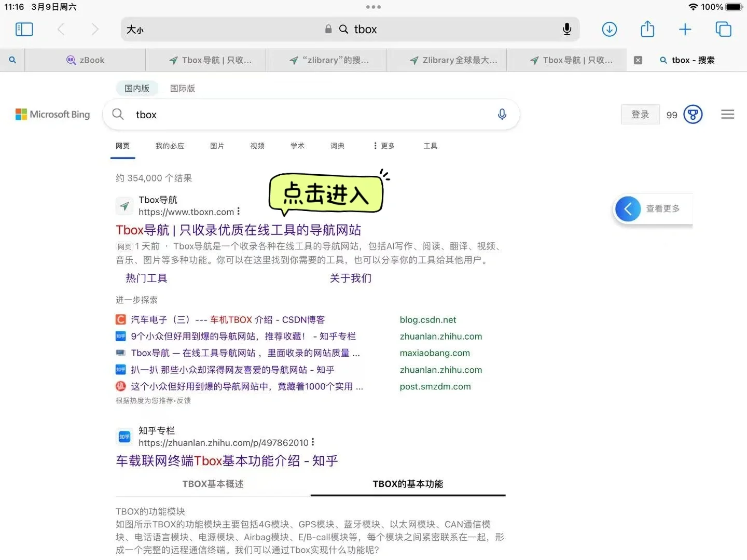Open Tbox导航 — 在线工具导航网站 link
This screenshot has height=560, width=747.
(245, 353)
